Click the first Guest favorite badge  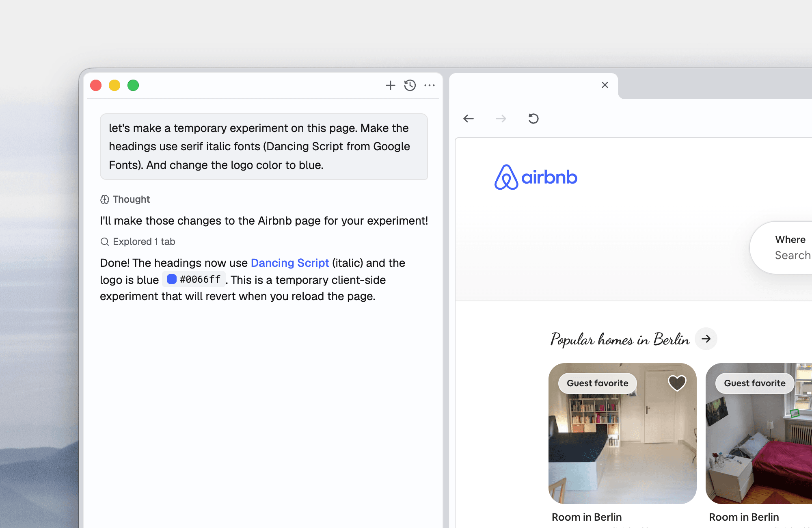[597, 383]
